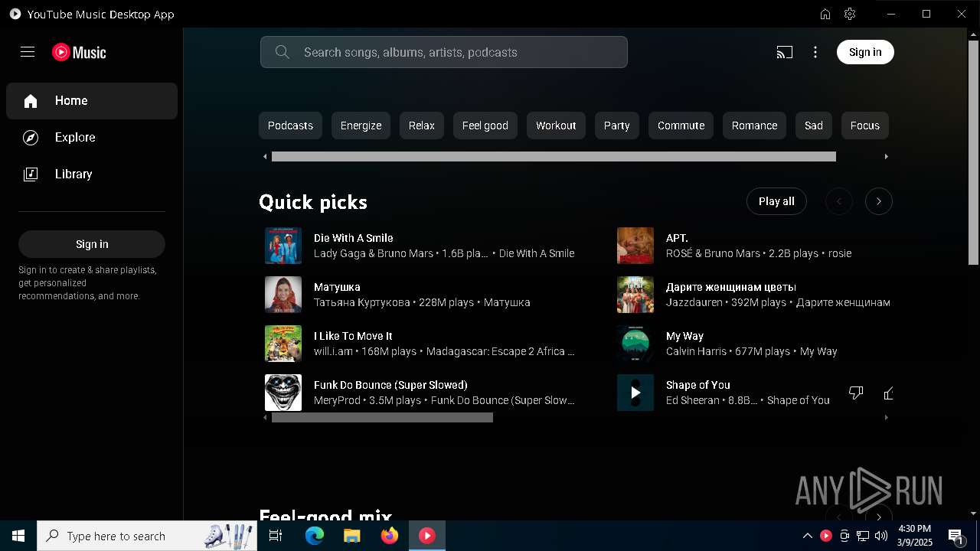Open Firefox from the taskbar
This screenshot has height=551, width=980.
[390, 536]
